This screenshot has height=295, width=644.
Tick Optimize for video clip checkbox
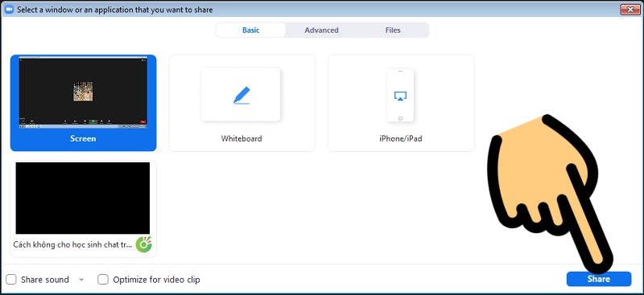[103, 280]
